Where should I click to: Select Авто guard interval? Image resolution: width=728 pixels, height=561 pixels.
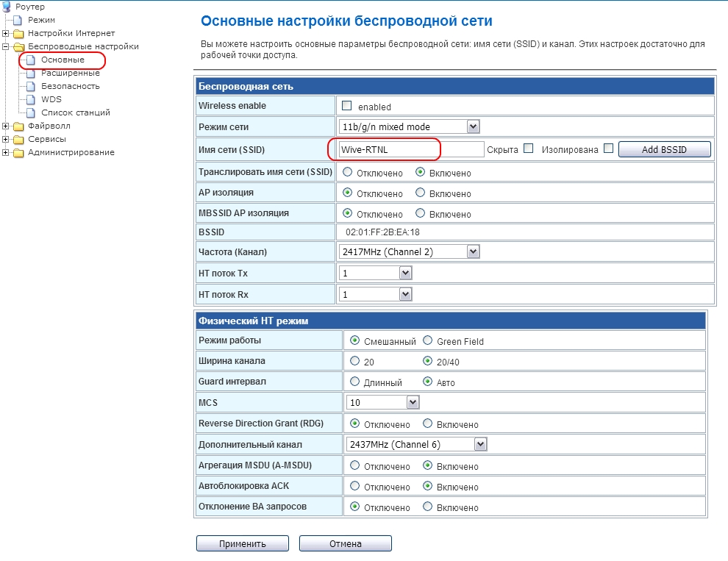point(427,382)
